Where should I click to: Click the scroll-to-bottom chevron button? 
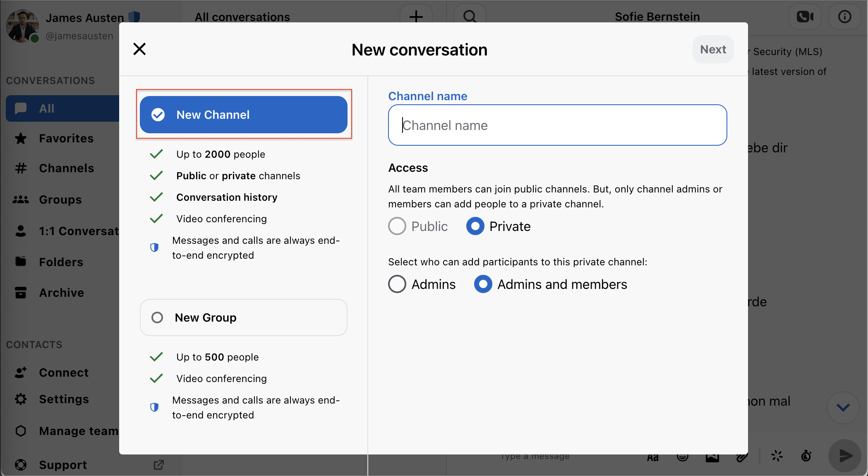tap(843, 408)
